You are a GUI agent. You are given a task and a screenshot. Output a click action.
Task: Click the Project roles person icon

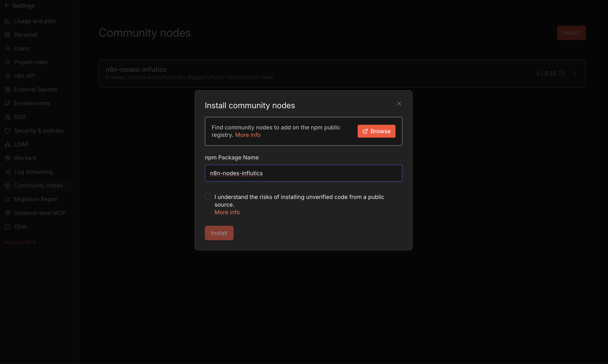coord(8,62)
